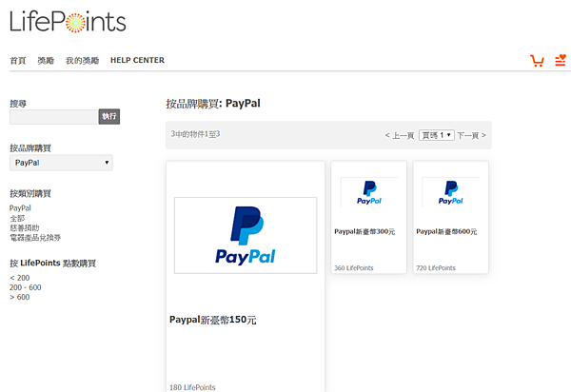Open PayPal 600元 product thumbnail
This screenshot has height=392, width=571.
tap(450, 192)
